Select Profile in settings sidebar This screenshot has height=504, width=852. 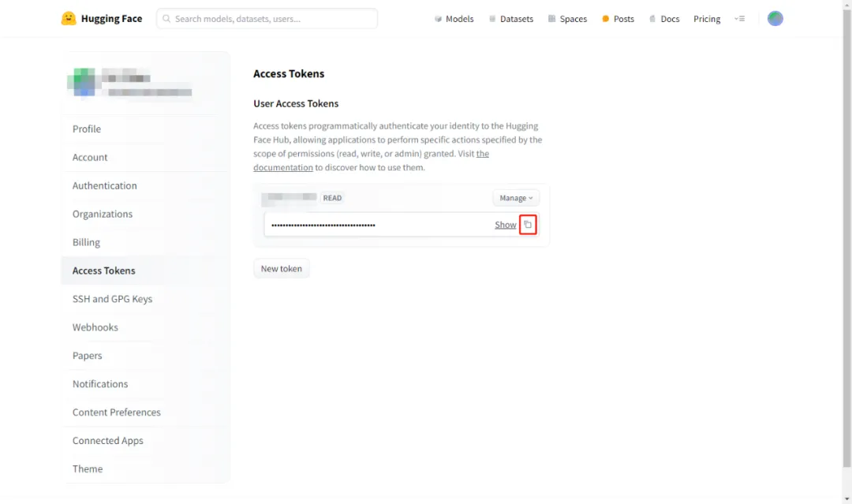145,129
